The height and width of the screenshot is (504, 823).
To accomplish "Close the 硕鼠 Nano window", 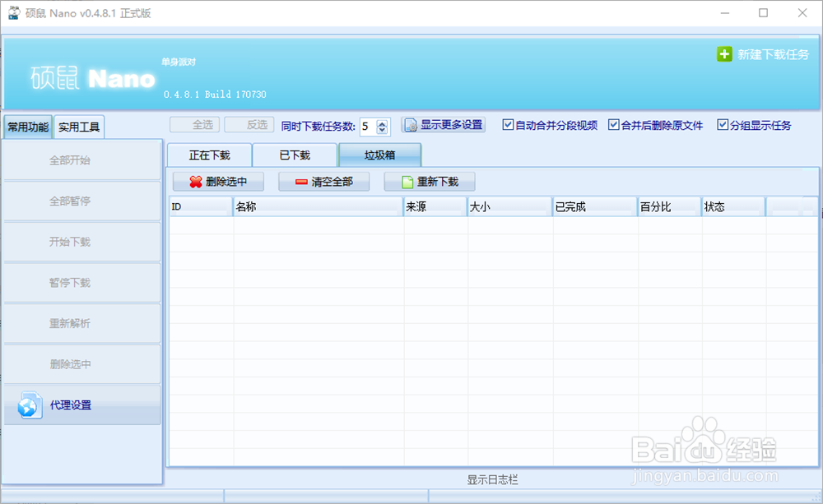I will (x=802, y=13).
